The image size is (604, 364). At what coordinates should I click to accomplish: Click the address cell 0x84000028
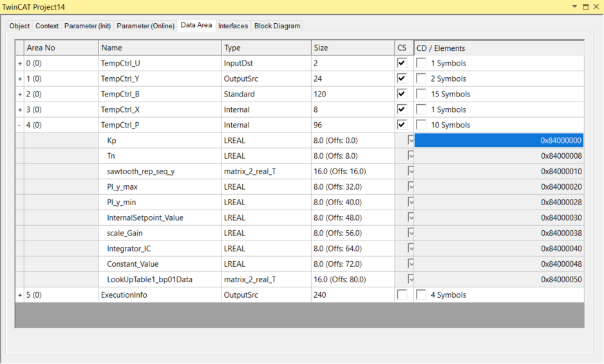coord(499,202)
